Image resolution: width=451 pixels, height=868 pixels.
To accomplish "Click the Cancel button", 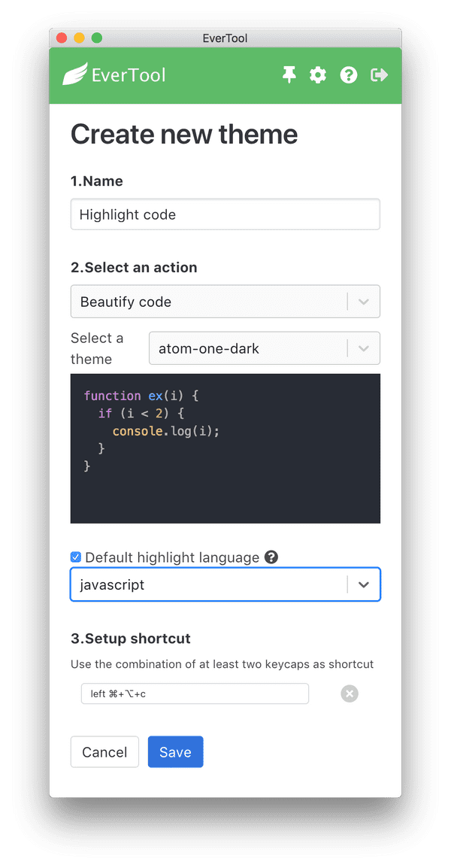I will [x=104, y=751].
